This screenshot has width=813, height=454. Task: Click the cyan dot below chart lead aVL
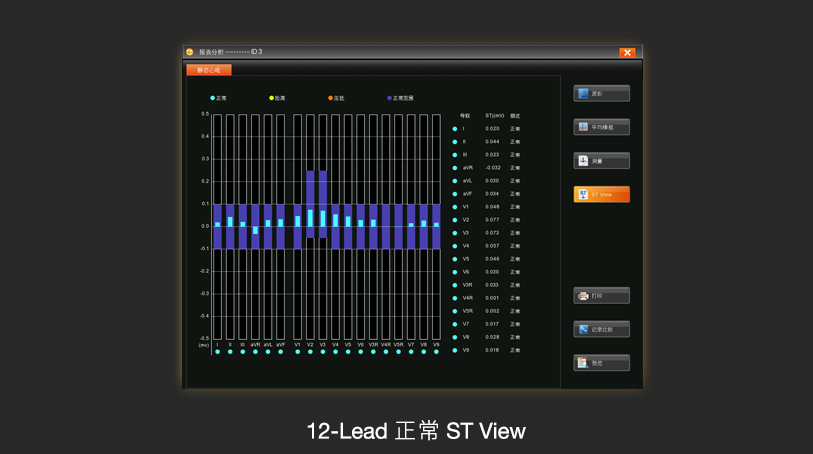click(268, 352)
